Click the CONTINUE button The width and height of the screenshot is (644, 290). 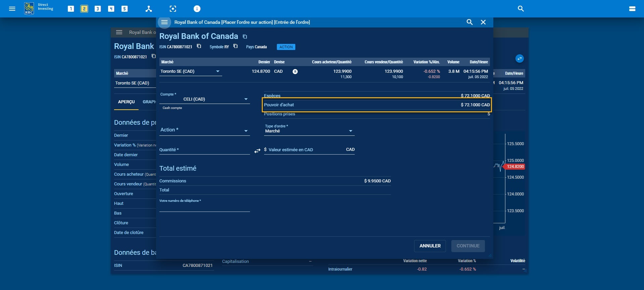[x=468, y=246]
